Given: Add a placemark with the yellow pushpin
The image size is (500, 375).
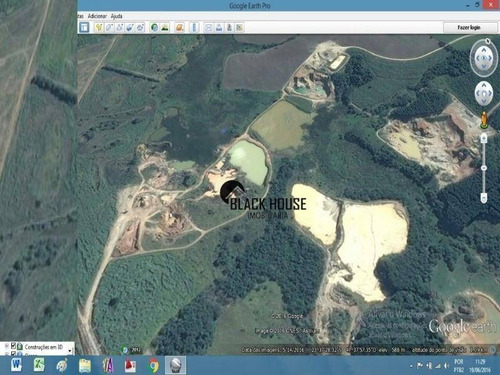Looking at the screenshot, I should 99,27.
